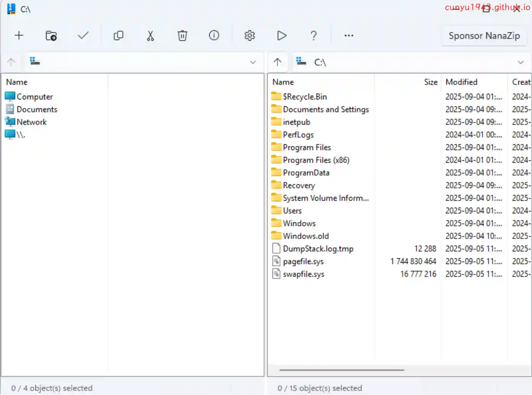Screen dimensions: 532x395
Task: Expand the left pane address dropdown
Action: (253, 62)
